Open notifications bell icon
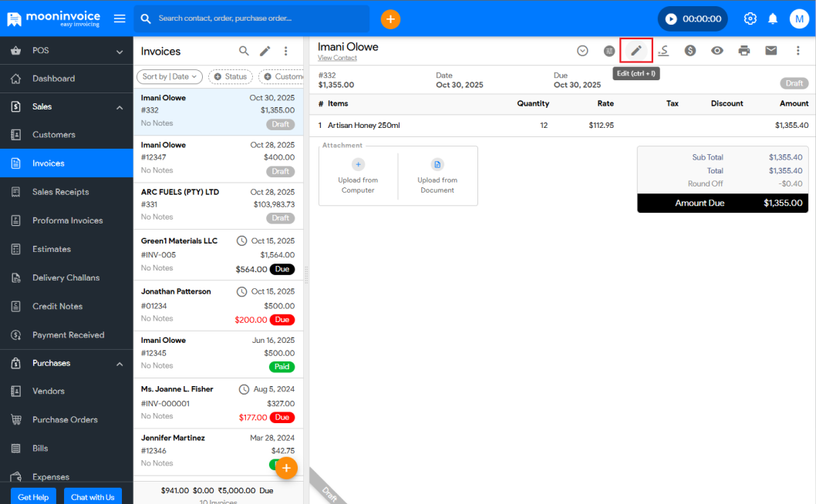This screenshot has height=504, width=816. pos(772,18)
